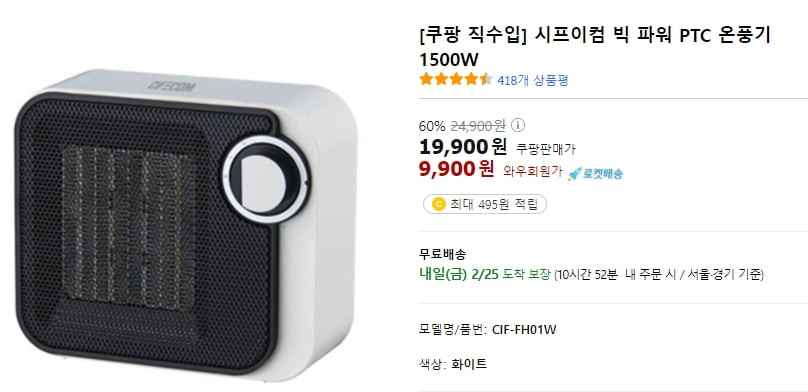Click the half-filled fifth star
The image size is (808, 392).
pyautogui.click(x=485, y=80)
